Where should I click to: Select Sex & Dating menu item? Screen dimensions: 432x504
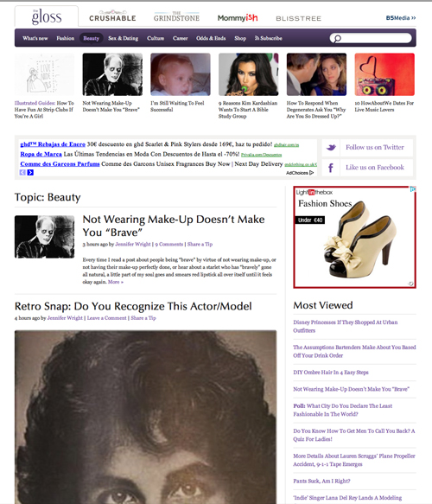[x=123, y=38]
